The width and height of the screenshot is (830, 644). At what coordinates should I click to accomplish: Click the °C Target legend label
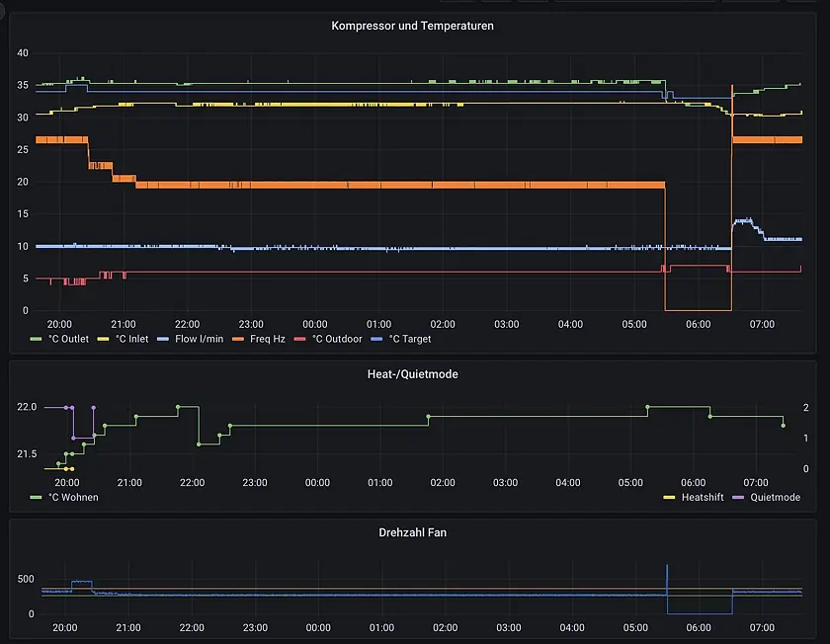(x=409, y=339)
